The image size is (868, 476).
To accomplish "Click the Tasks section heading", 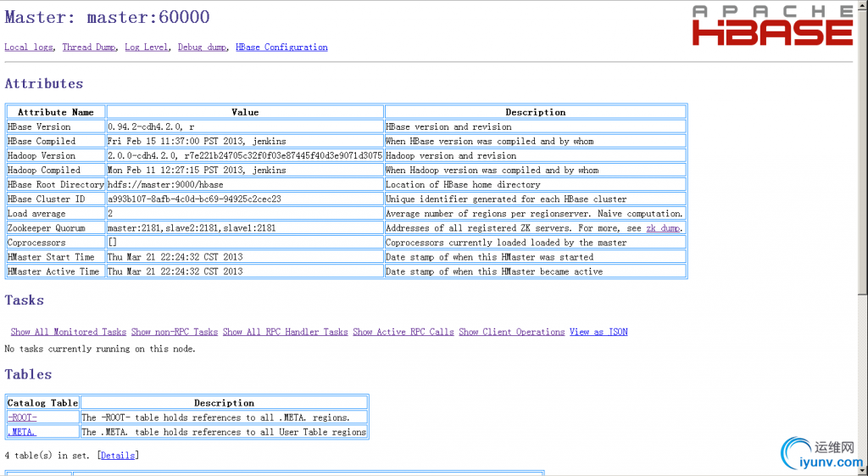I will (24, 300).
